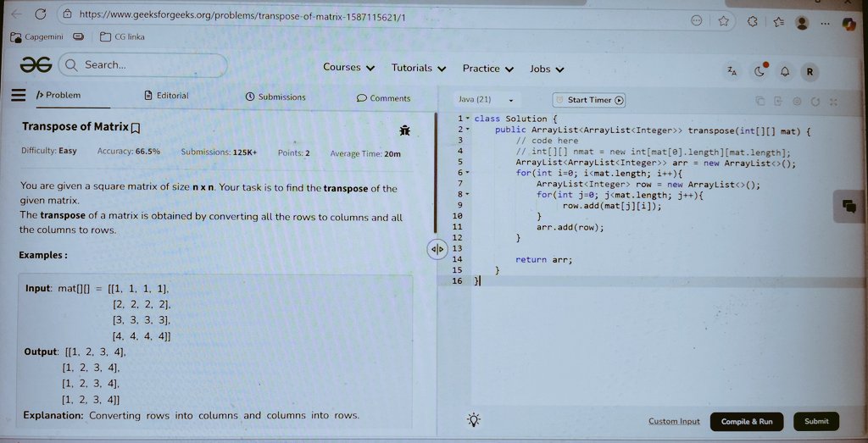Bookmark this page with the star icon
The height and width of the screenshot is (443, 868).
click(x=723, y=21)
